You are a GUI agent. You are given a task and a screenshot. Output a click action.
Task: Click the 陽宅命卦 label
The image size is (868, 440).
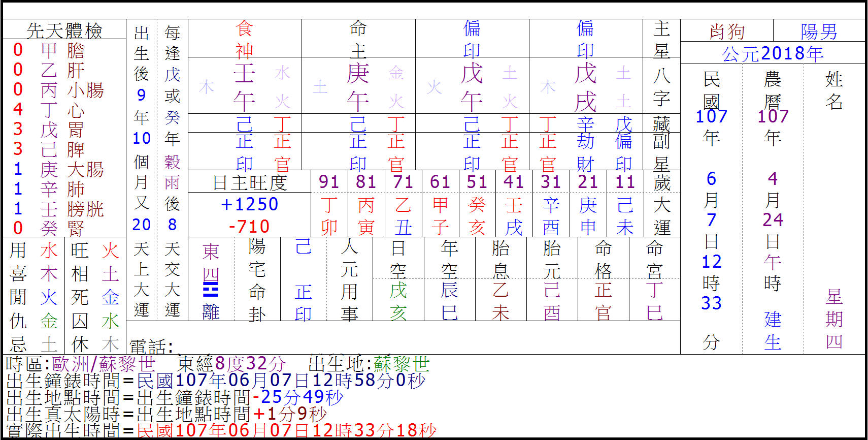click(257, 280)
